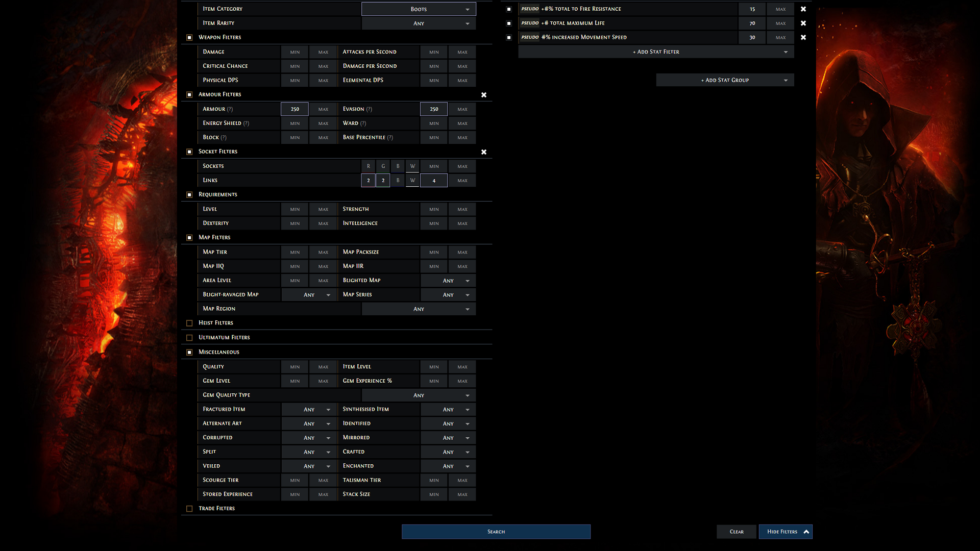This screenshot has width=980, height=551.
Task: Select the Boots item category tab
Action: pyautogui.click(x=418, y=8)
